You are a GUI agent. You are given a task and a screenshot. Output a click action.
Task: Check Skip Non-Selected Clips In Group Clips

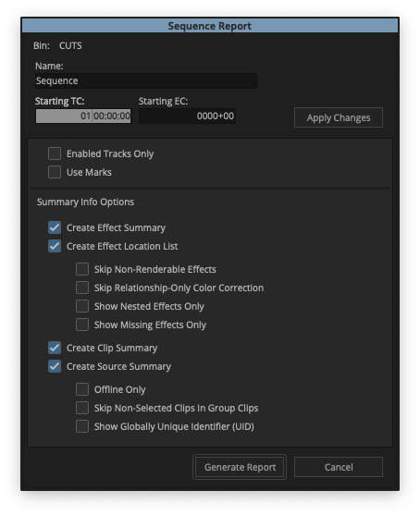coord(82,408)
